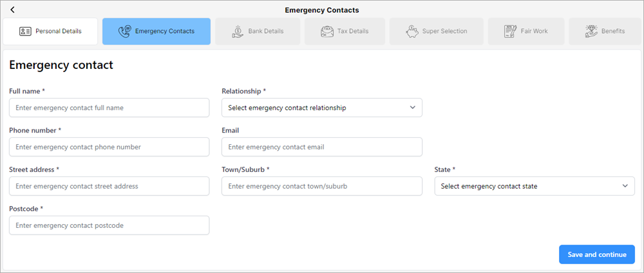Click into the Phone number field

(x=109, y=147)
